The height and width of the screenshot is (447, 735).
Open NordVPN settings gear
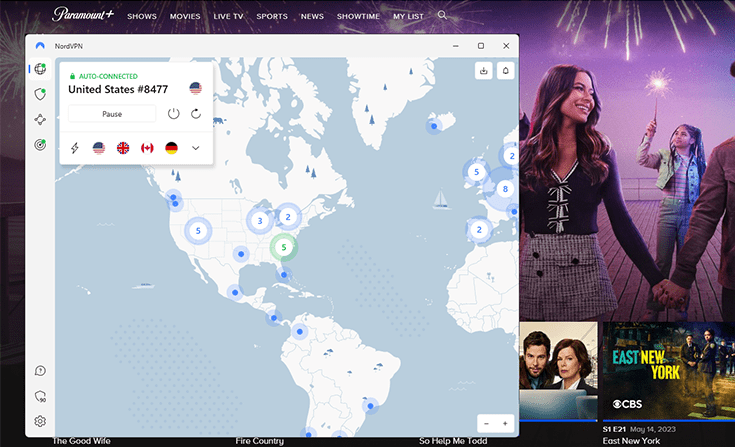pyautogui.click(x=40, y=421)
